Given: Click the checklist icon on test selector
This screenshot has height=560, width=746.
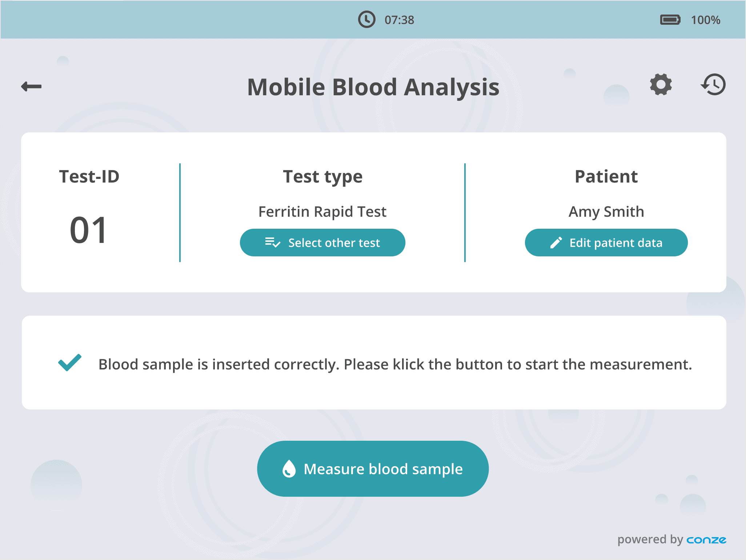Looking at the screenshot, I should click(272, 243).
